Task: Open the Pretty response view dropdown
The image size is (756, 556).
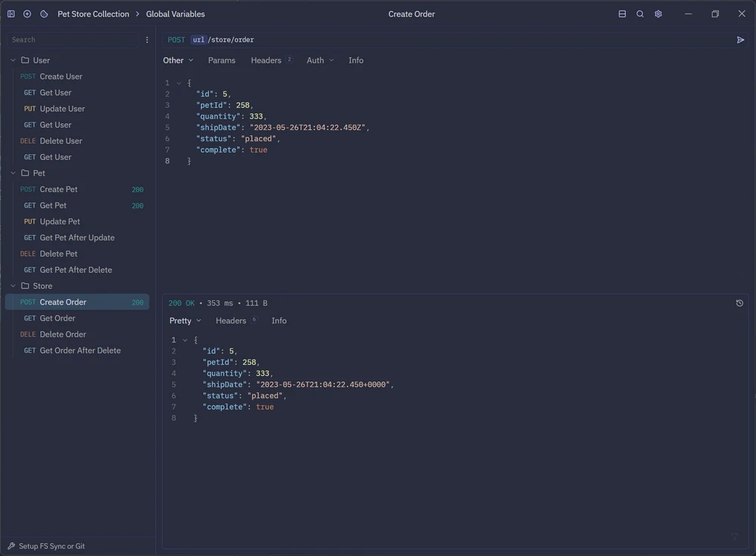Action: point(185,320)
